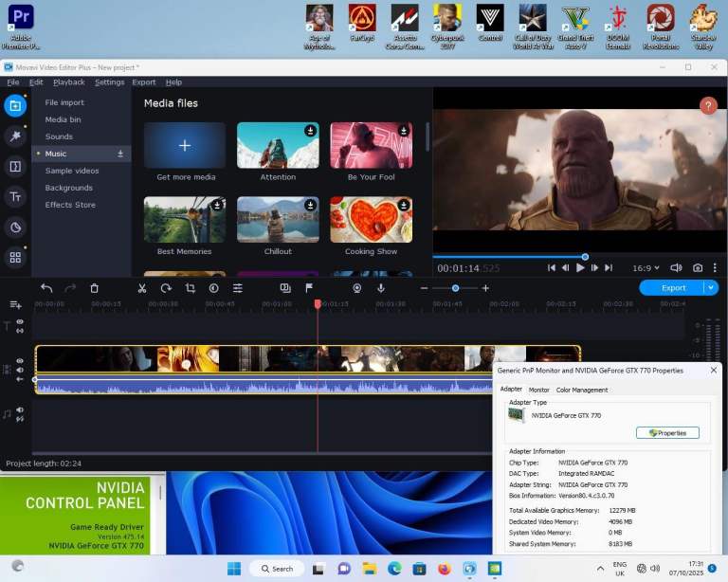Click the record voiceover microphone icon
728x582 pixels.
(381, 288)
